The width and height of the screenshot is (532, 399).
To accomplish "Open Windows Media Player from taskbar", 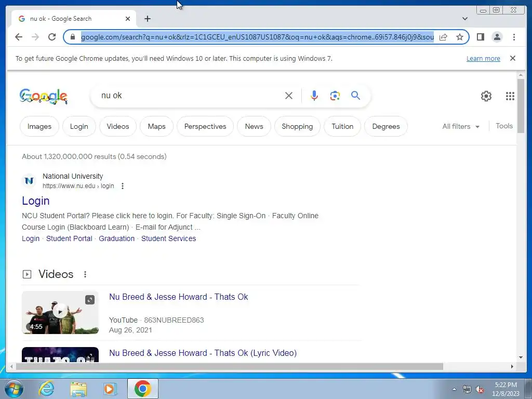I will (x=109, y=389).
